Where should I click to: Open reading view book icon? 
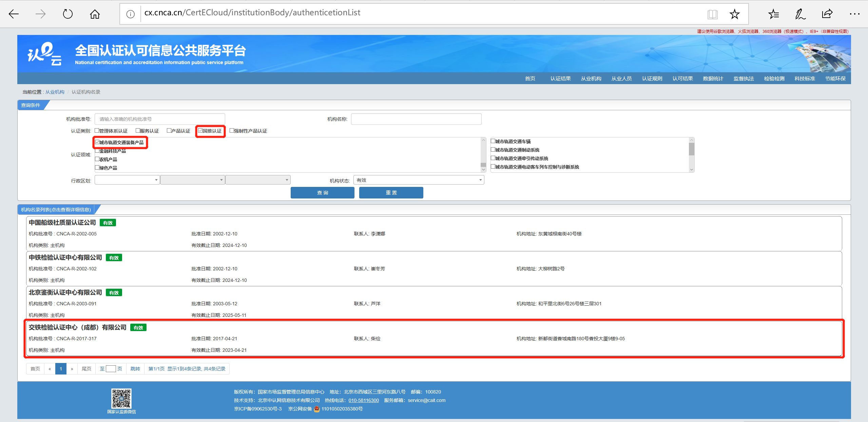coord(712,14)
